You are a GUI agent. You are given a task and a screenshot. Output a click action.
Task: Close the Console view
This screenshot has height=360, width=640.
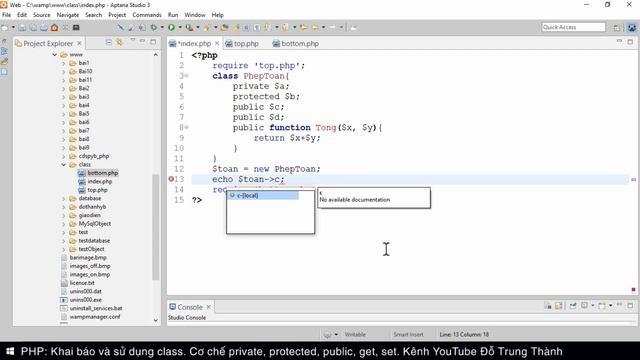coord(209,307)
